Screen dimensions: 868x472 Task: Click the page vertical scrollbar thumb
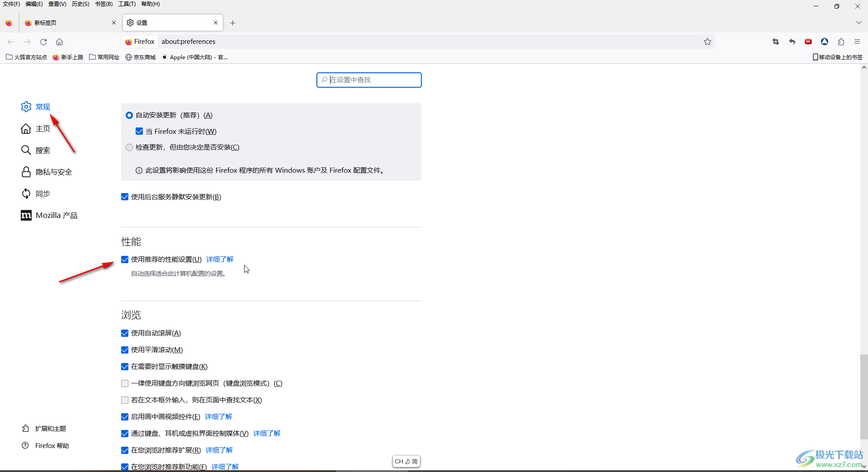(864, 397)
